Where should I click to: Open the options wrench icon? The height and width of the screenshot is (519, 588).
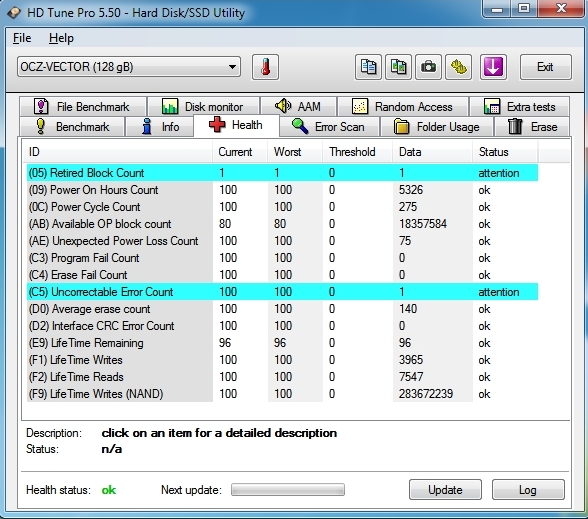[x=458, y=67]
